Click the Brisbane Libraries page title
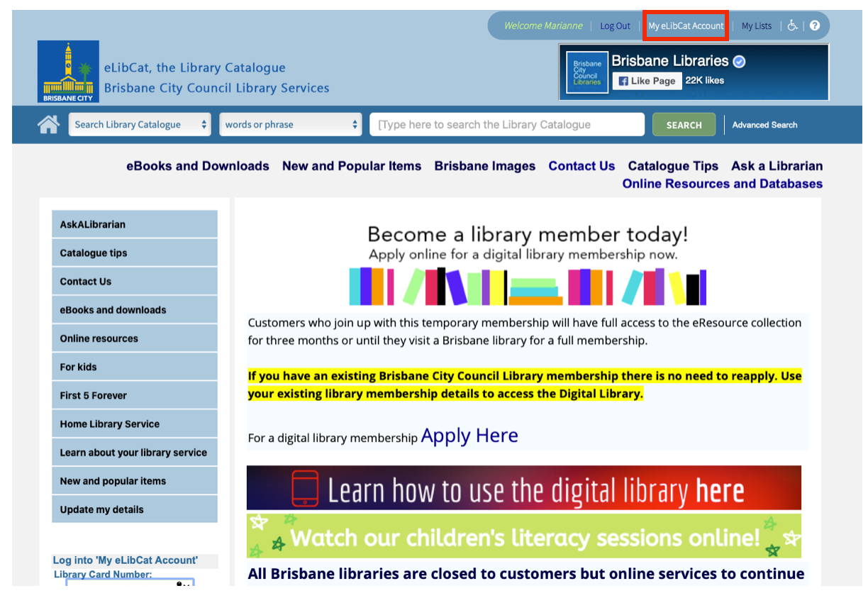This screenshot has height=598, width=868. click(670, 61)
